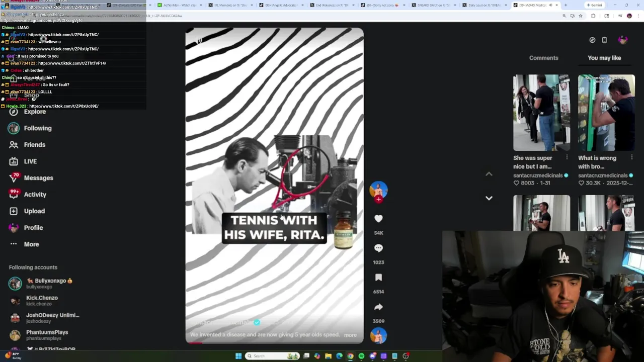Viewport: 644px width, 362px height.
Task: Open santacruzmedicinals under 'What is wrong with bro'
Action: [603, 175]
